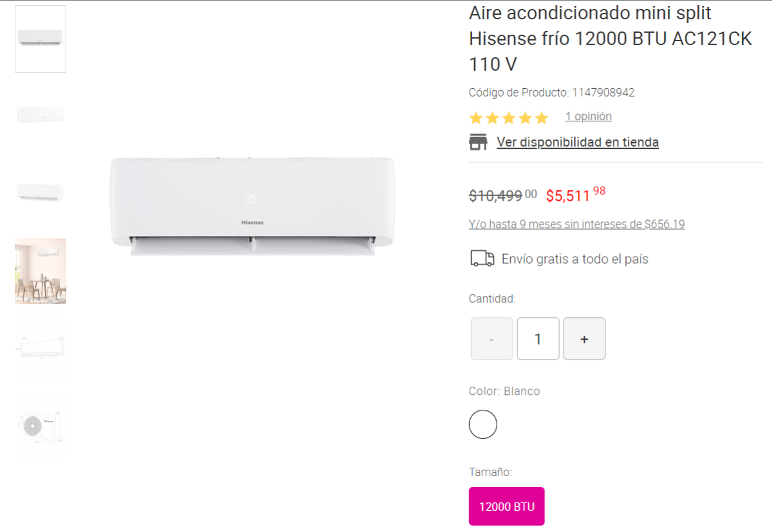Image resolution: width=772 pixels, height=532 pixels.
Task: Increase quantity with the plus button
Action: tap(584, 338)
